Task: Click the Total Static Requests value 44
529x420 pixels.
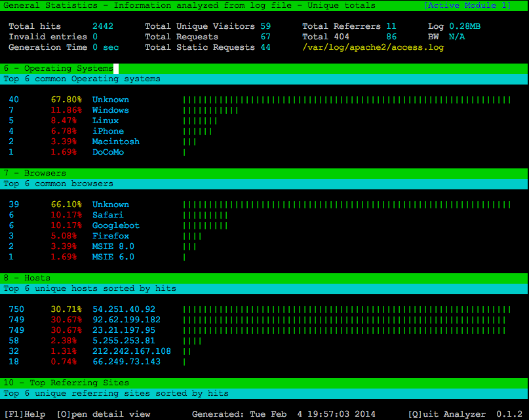Action: pos(265,47)
